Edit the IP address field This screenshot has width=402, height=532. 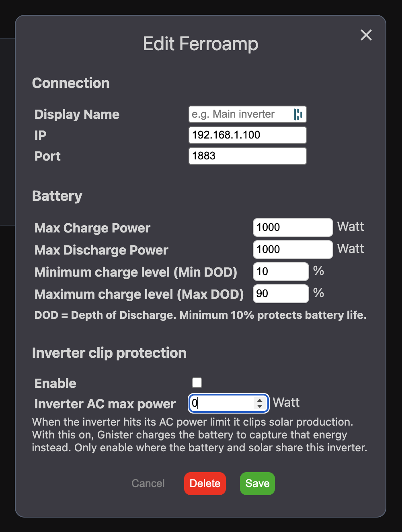click(x=248, y=135)
